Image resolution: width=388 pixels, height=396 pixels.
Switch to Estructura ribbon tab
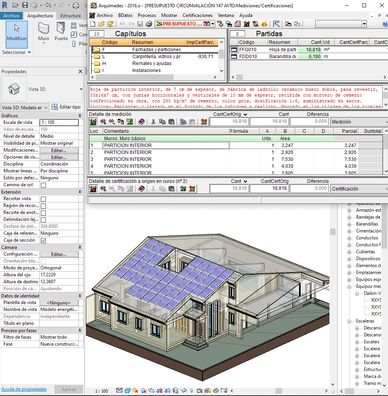pos(70,16)
